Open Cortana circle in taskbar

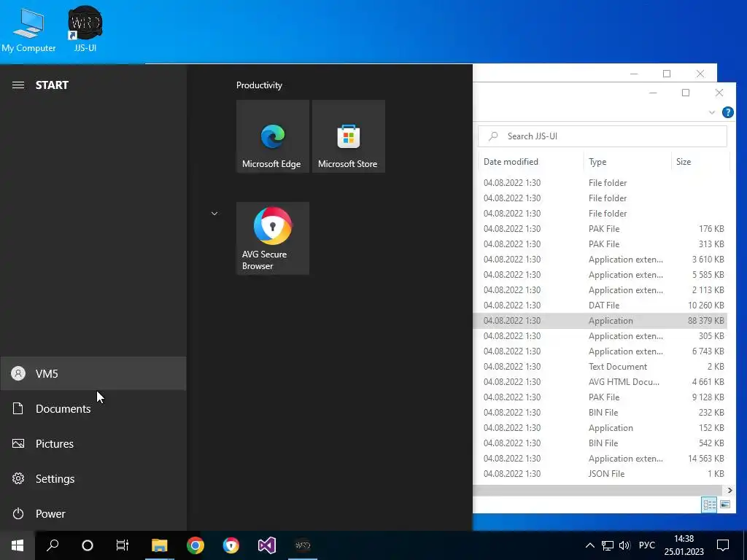88,545
